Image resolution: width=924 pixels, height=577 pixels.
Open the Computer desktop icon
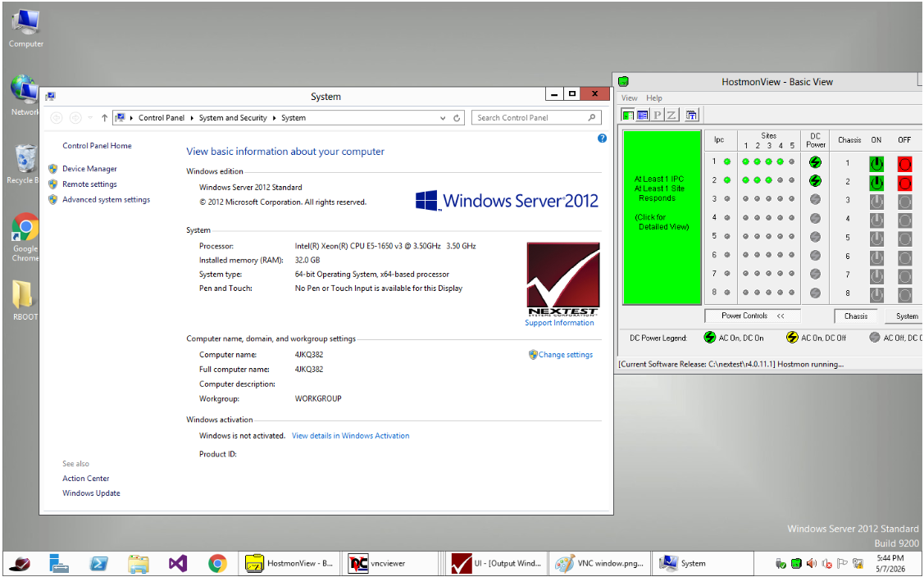click(25, 29)
